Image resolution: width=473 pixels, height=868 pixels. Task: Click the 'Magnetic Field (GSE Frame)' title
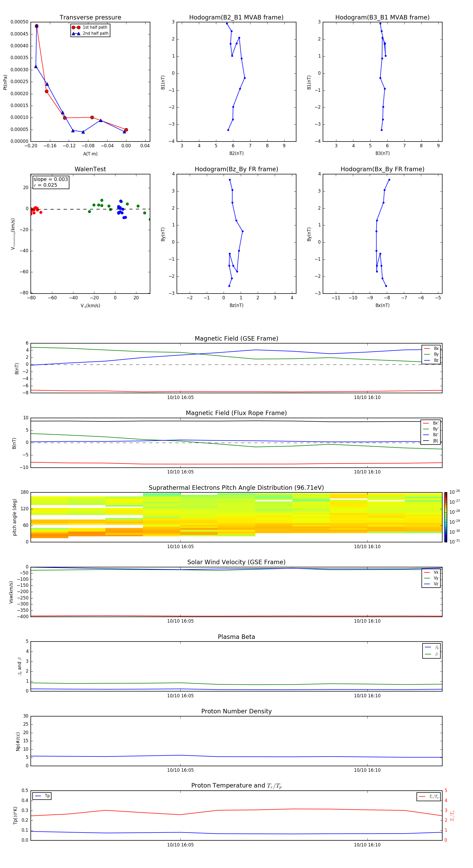(x=236, y=339)
